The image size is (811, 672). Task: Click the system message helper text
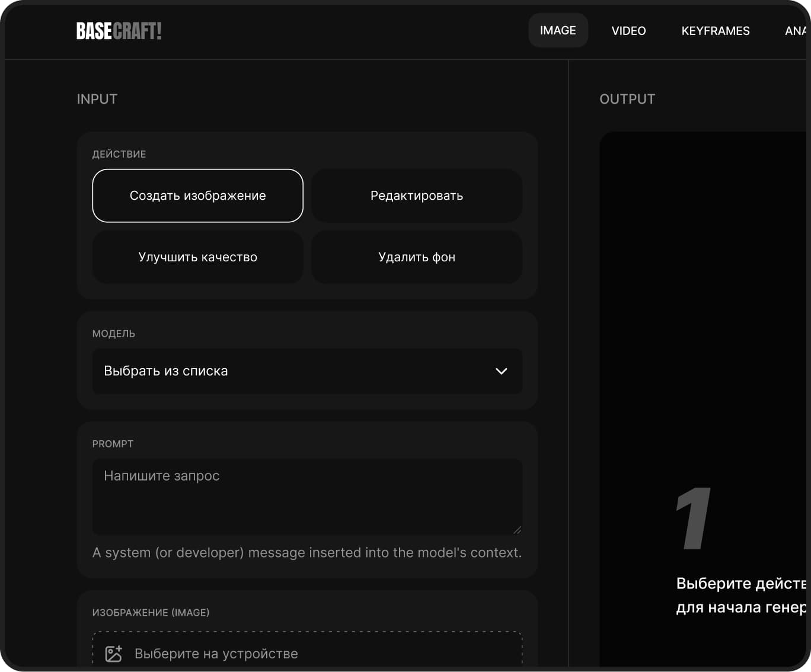(x=306, y=552)
